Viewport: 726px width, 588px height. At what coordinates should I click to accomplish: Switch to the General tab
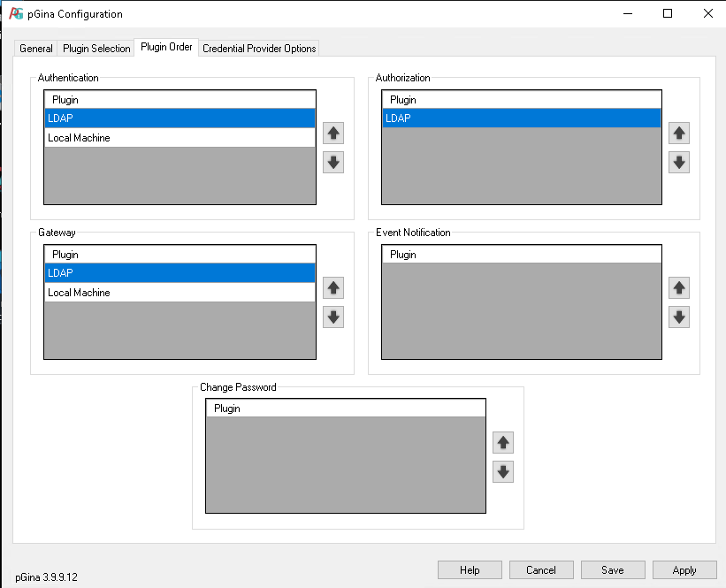(x=36, y=49)
